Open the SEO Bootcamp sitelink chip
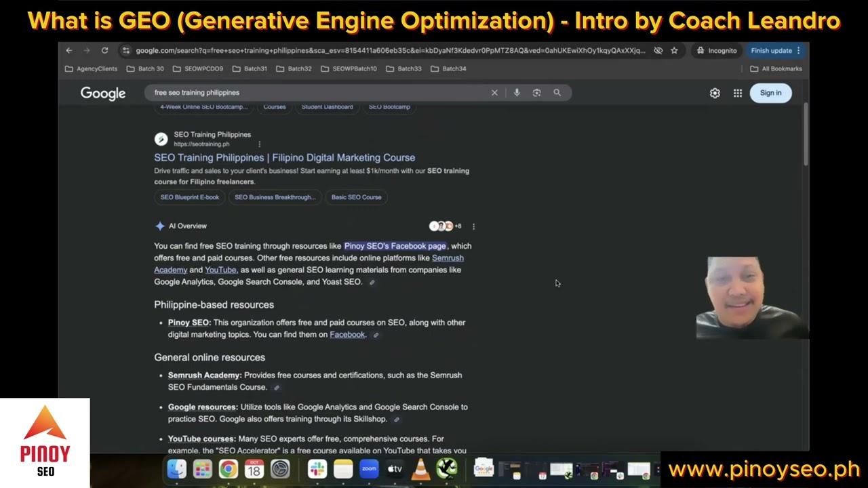868x488 pixels. coord(389,107)
